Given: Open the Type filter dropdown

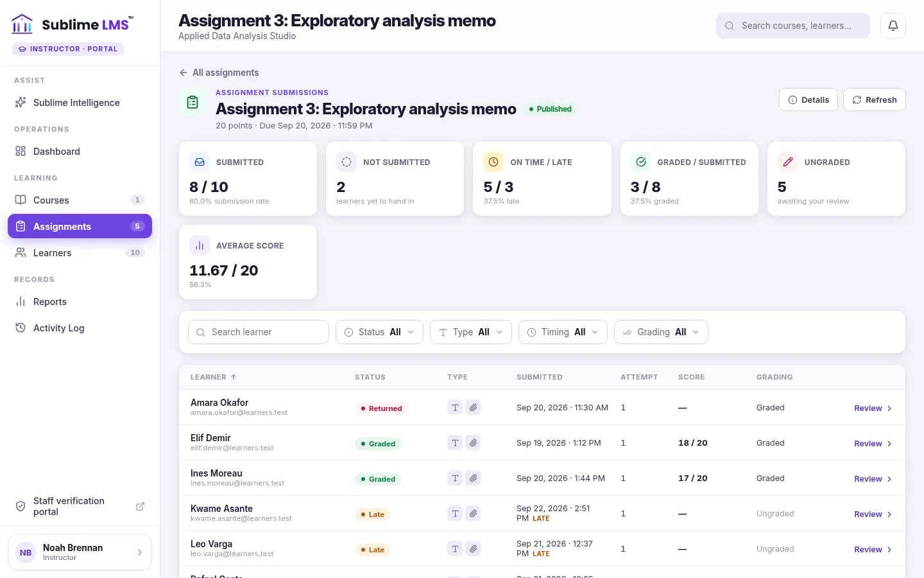Looking at the screenshot, I should 470,332.
